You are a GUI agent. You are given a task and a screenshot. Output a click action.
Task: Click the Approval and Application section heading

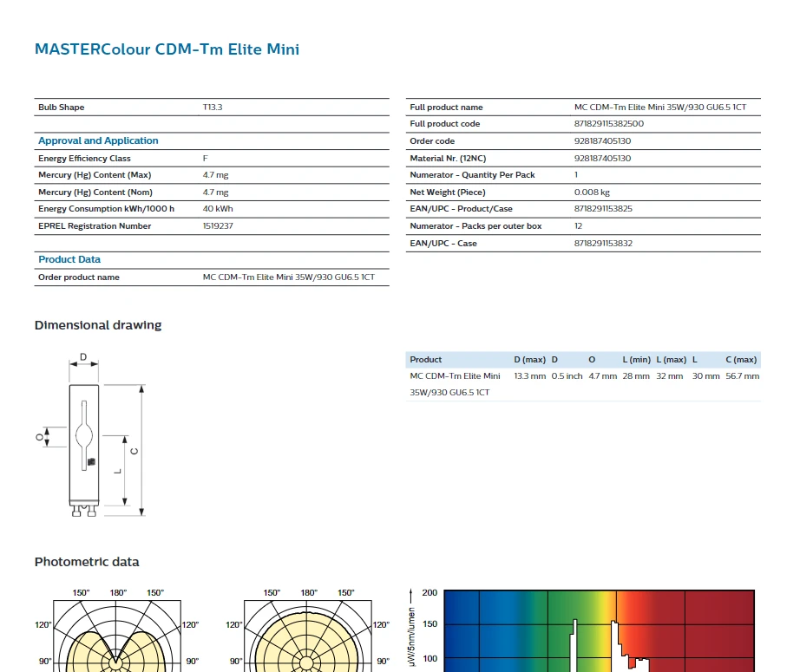click(98, 140)
